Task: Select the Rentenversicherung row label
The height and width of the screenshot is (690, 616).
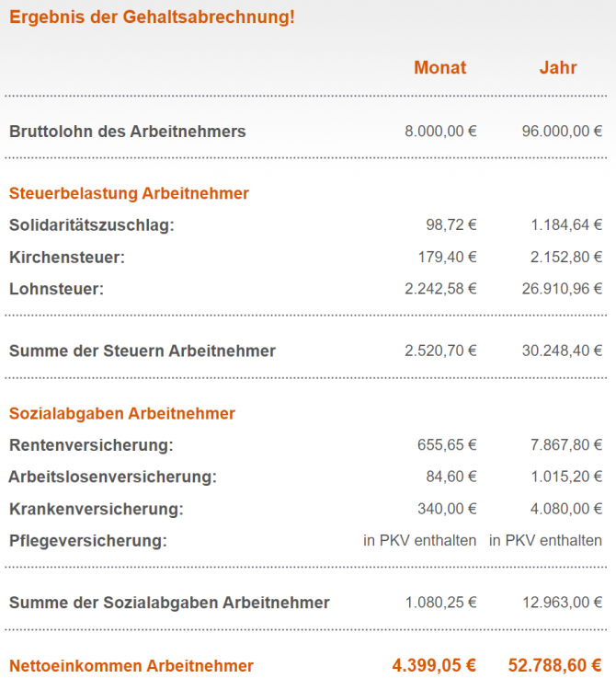Action: [91, 445]
